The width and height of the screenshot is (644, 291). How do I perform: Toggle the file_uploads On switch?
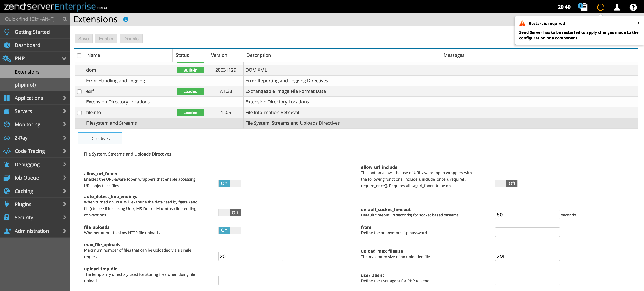point(229,230)
